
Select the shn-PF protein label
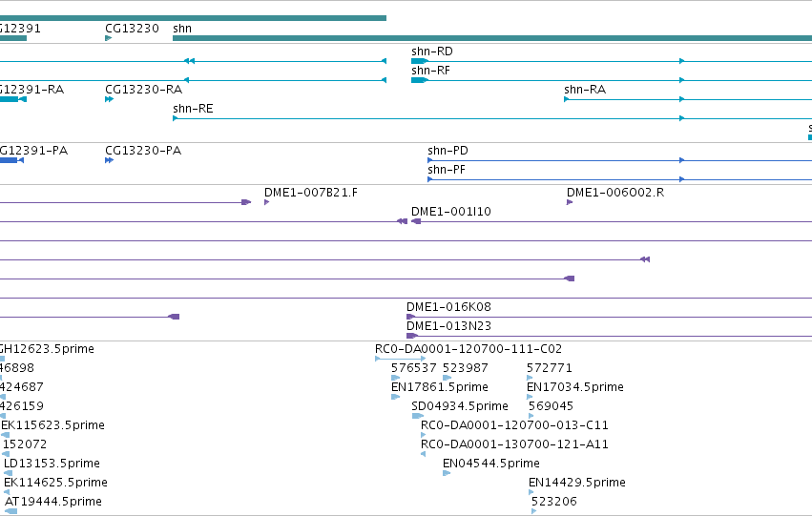447,170
